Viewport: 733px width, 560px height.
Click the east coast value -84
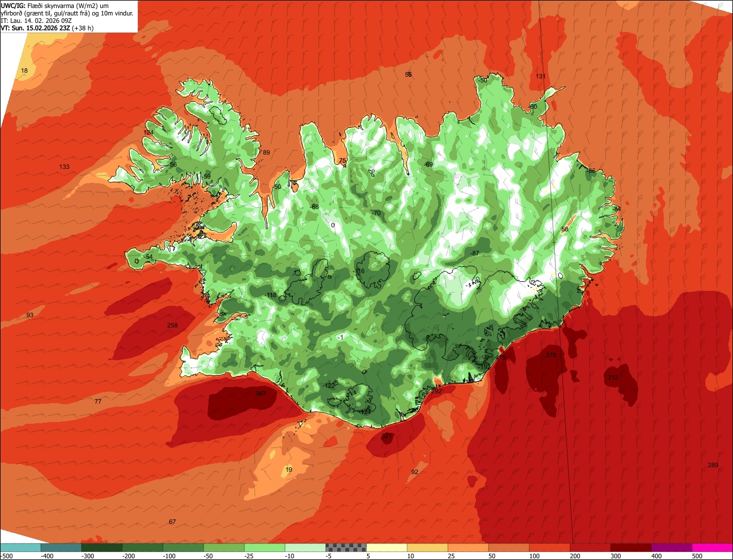616,209
